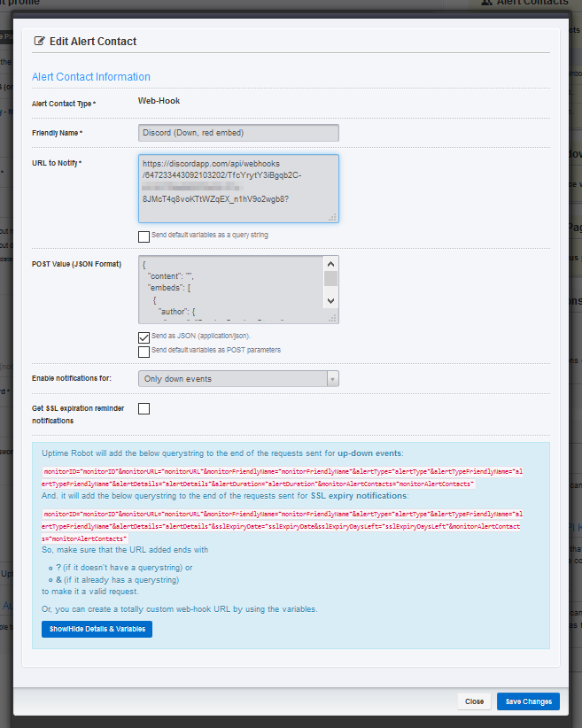Viewport: 582px width, 728px height.
Task: Click the Web-Hook contact type text
Action: 159,101
